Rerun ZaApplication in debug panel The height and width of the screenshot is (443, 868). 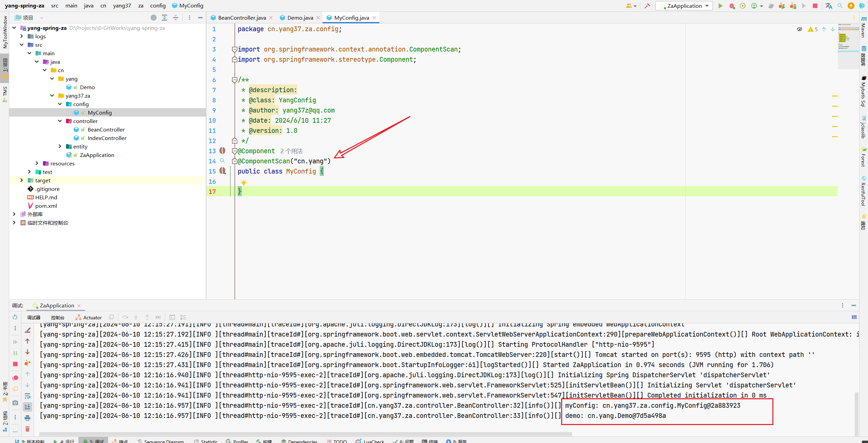[15, 317]
